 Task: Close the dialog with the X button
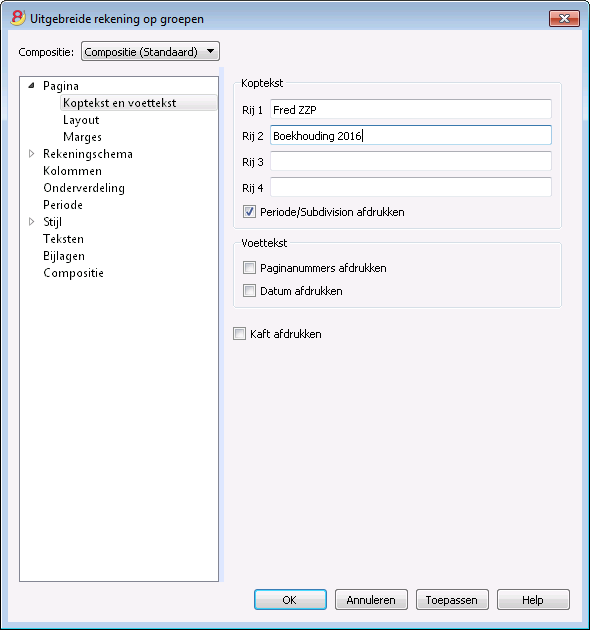[564, 18]
